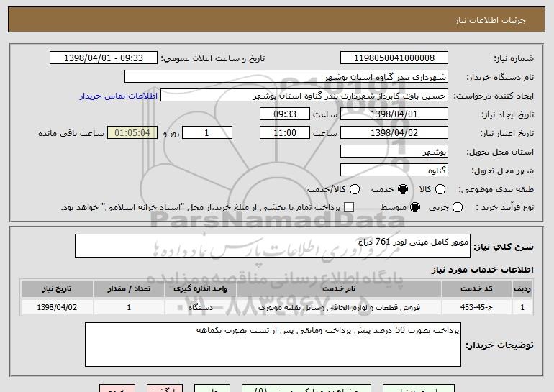Click the public announcement date field 1398/04/01 - 09:33
Viewport: 554px width, 392px height.
coord(104,58)
